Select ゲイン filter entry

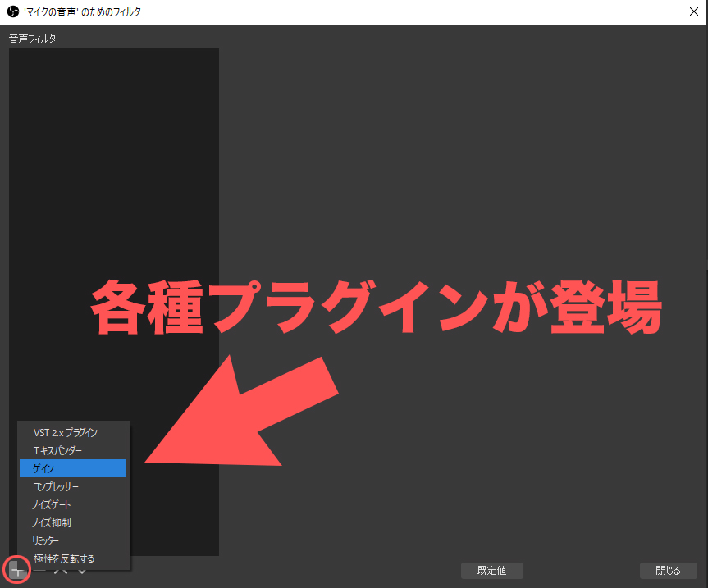(x=73, y=468)
